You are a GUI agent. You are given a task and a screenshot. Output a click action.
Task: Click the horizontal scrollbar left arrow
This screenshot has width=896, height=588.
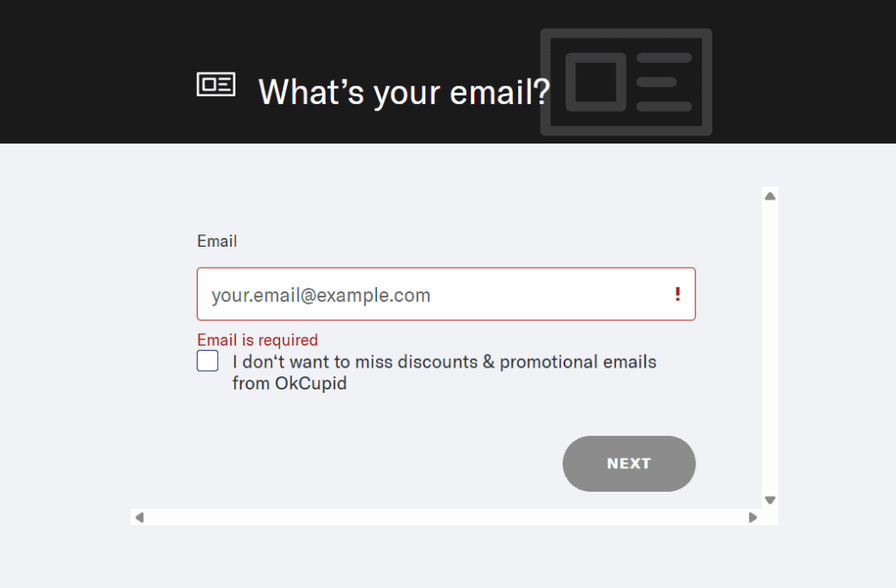click(x=139, y=517)
